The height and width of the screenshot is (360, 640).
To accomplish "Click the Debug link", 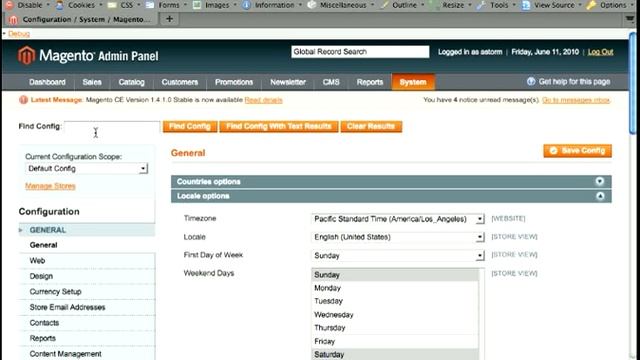I will tap(19, 33).
